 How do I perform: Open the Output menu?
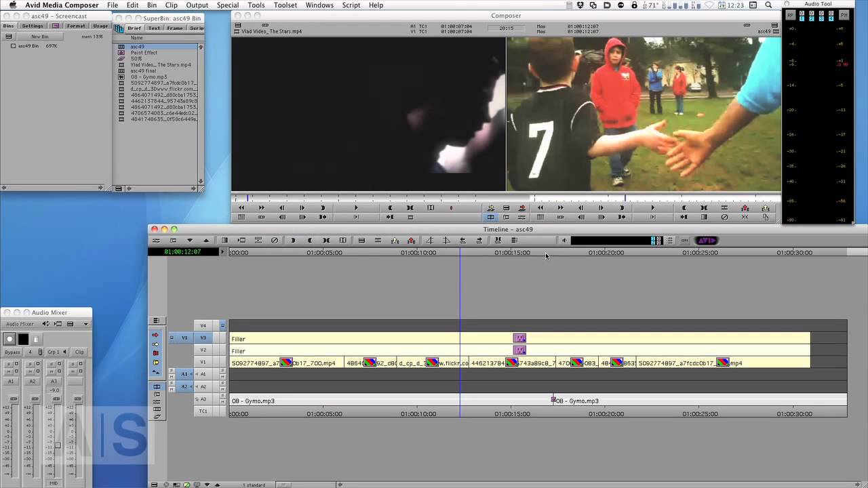[197, 5]
